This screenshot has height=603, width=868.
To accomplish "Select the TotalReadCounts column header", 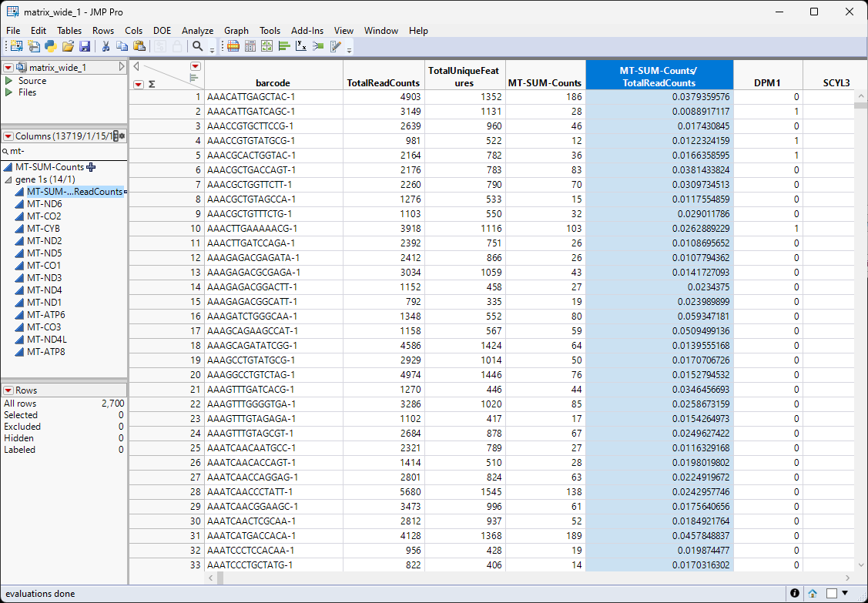I will coord(384,82).
